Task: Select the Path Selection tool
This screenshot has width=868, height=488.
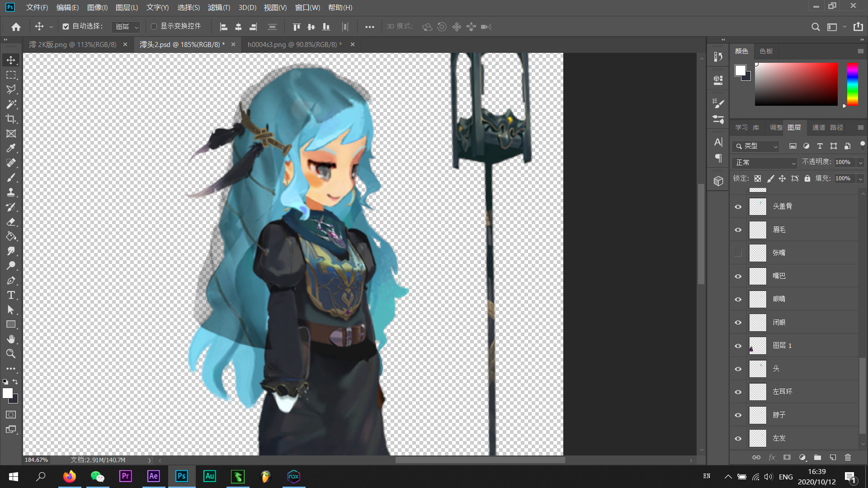Action: (11, 310)
